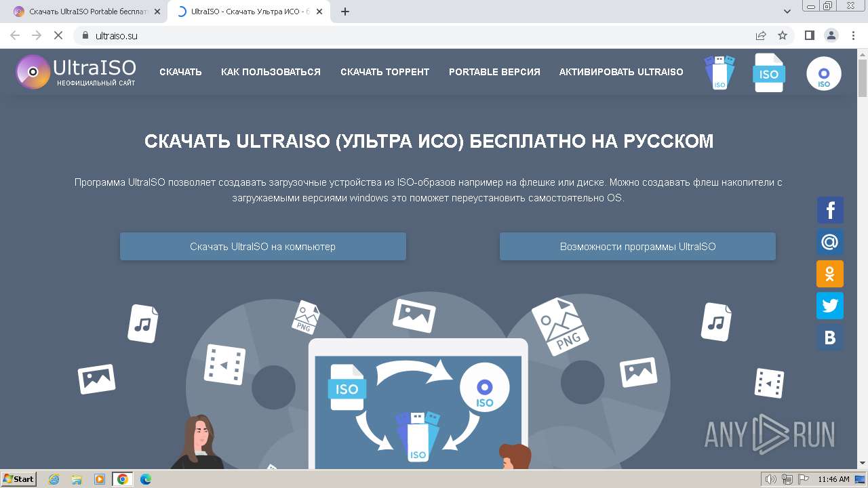Screen dimensions: 868x488
Task: Switch to the UltraISO Portable tab
Action: click(87, 12)
